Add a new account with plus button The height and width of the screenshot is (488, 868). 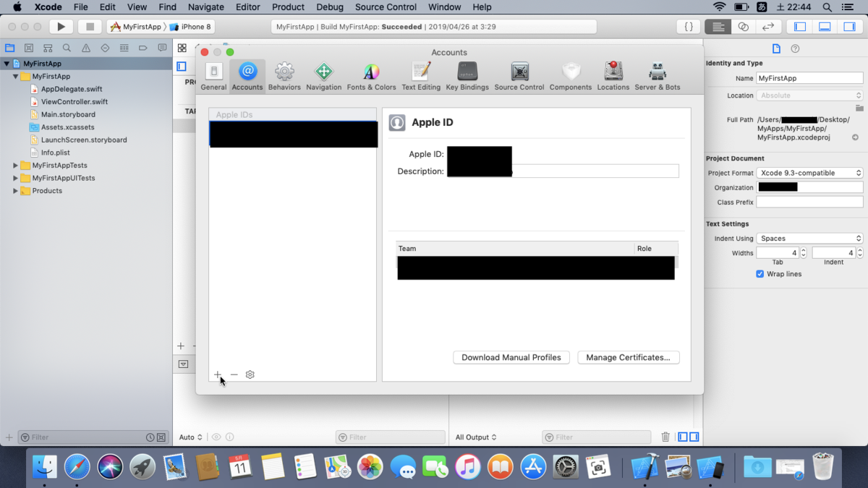coord(217,374)
